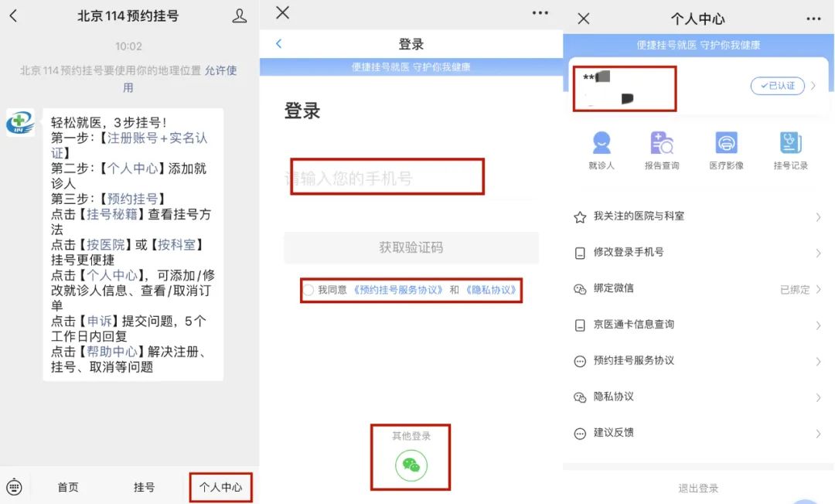Open the 挂号记录 icon
Viewport: 835px width, 504px height.
tap(791, 150)
